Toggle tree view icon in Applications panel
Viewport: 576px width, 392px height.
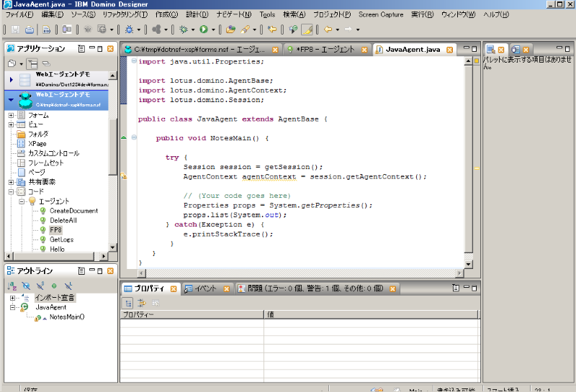pyautogui.click(x=32, y=64)
